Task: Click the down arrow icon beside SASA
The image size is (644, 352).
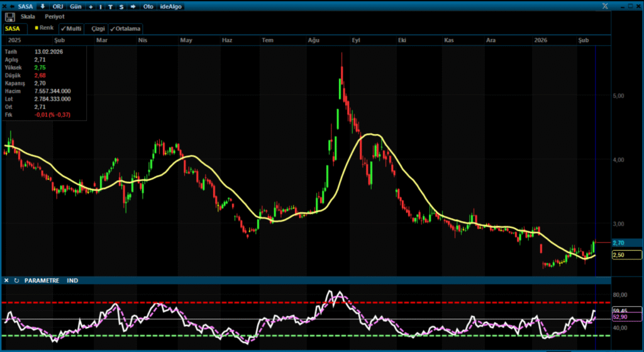Action: coord(42,6)
